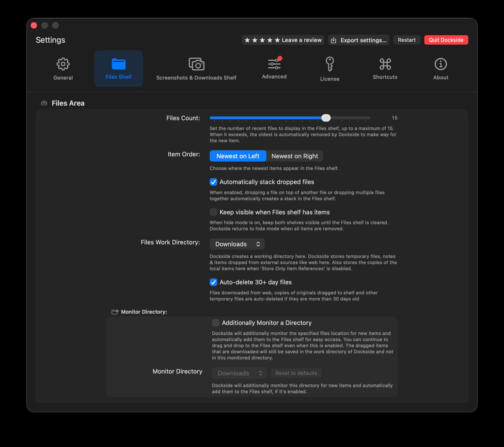Click Leave a review

click(283, 40)
